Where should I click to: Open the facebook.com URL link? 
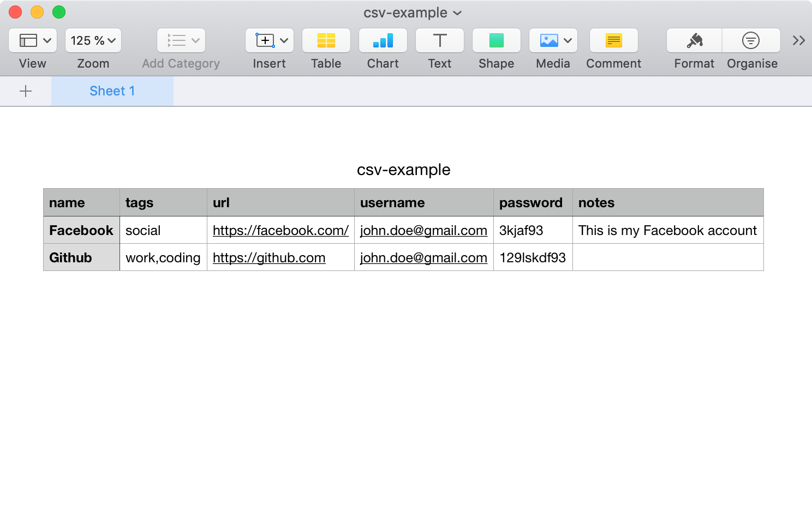click(x=280, y=231)
